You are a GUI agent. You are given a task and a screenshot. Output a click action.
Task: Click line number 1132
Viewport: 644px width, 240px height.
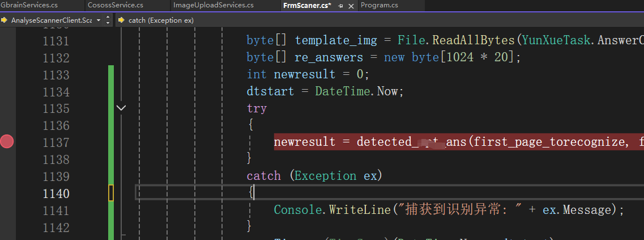point(56,58)
